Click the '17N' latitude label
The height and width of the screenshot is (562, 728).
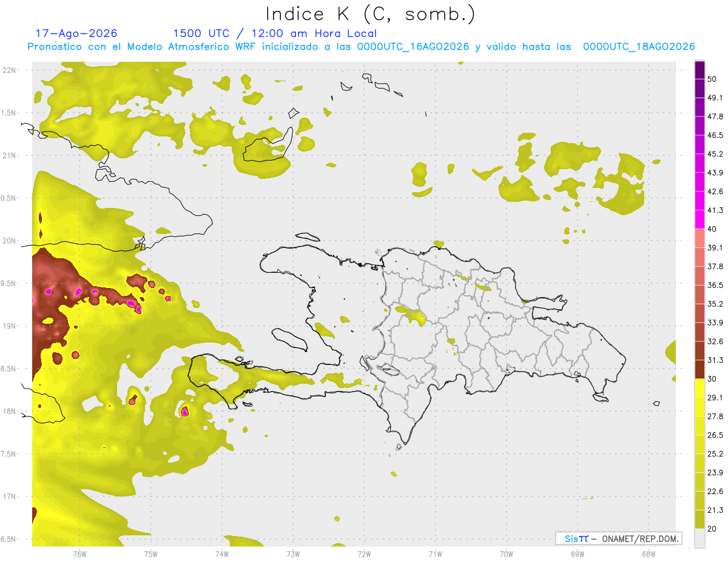tap(10, 497)
